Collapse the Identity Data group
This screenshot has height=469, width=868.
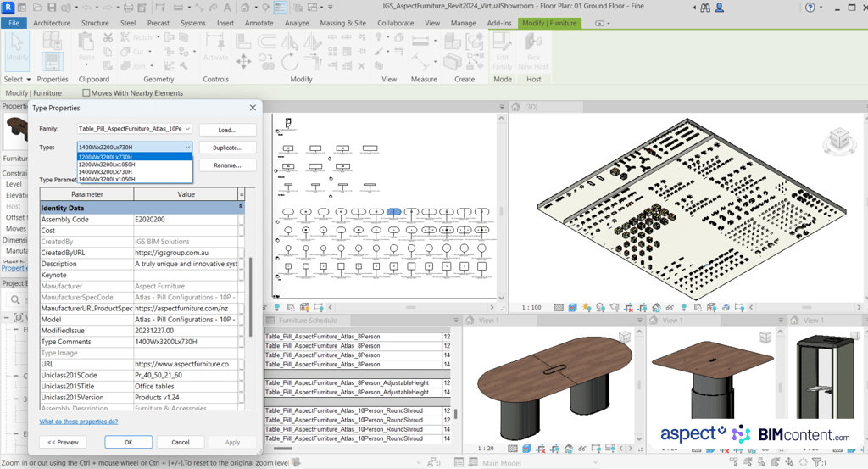[240, 207]
